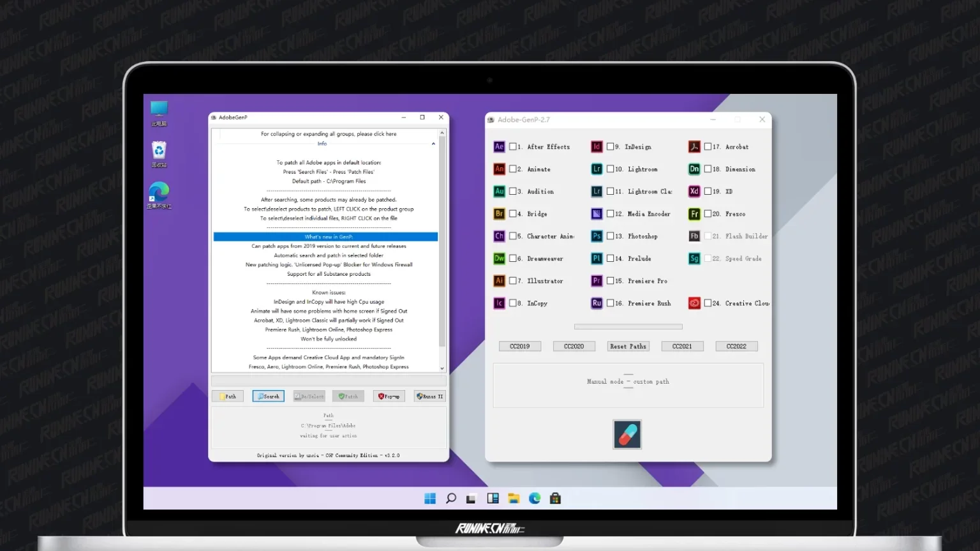Screen dimensions: 980x551
Task: Click the Creative Cloud app icon
Action: 694,303
